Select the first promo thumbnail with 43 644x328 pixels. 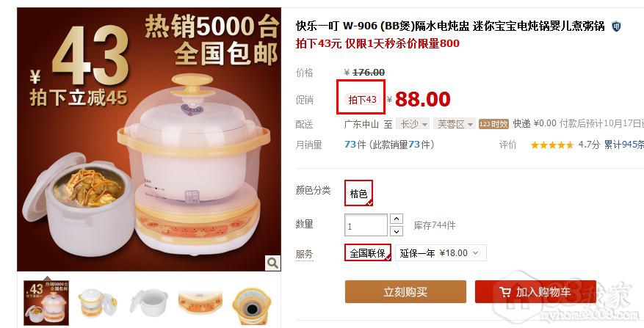click(x=46, y=302)
